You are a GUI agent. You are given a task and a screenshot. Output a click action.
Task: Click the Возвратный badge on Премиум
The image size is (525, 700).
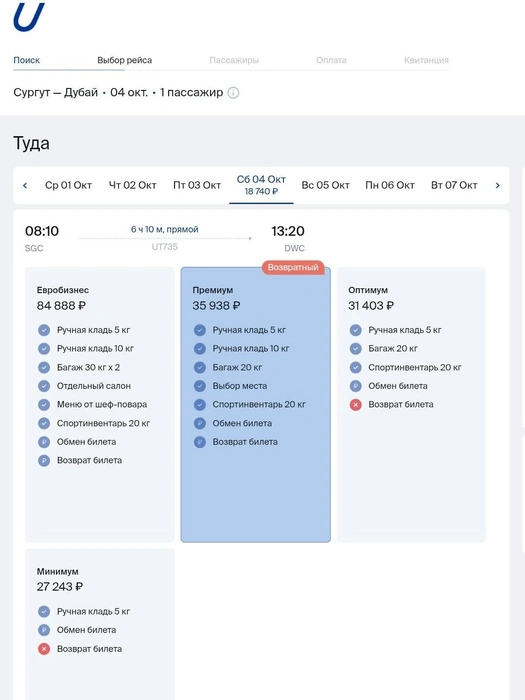293,267
